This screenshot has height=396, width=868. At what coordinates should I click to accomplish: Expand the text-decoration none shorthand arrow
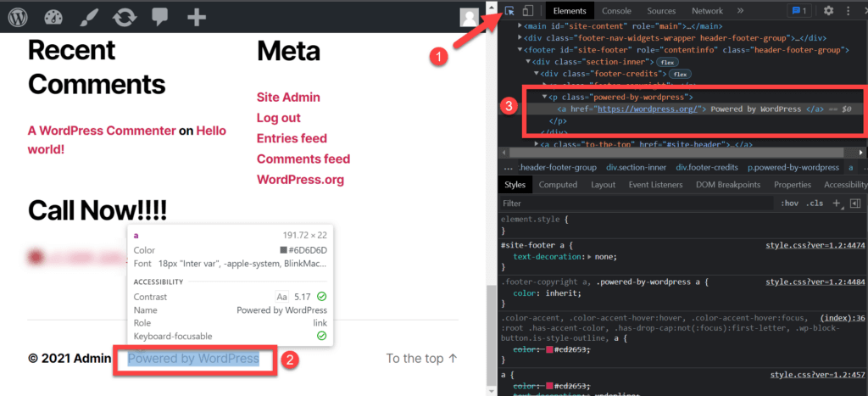point(589,257)
